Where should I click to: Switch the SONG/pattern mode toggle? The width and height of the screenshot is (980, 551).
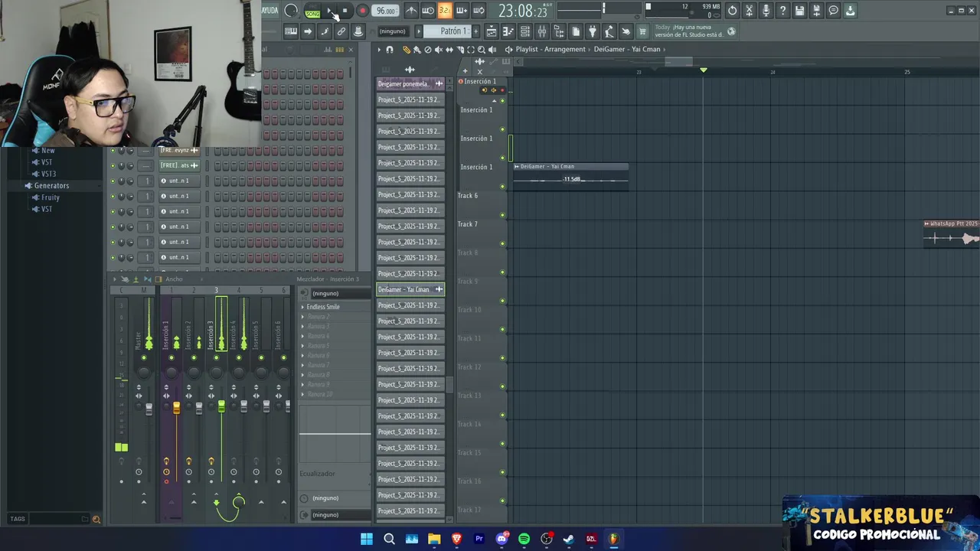click(312, 11)
